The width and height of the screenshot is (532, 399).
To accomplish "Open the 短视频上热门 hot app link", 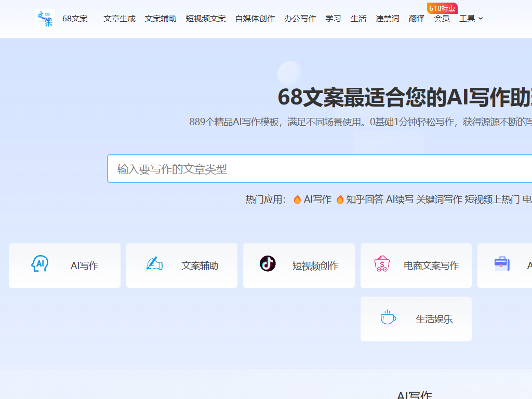I will (x=492, y=199).
